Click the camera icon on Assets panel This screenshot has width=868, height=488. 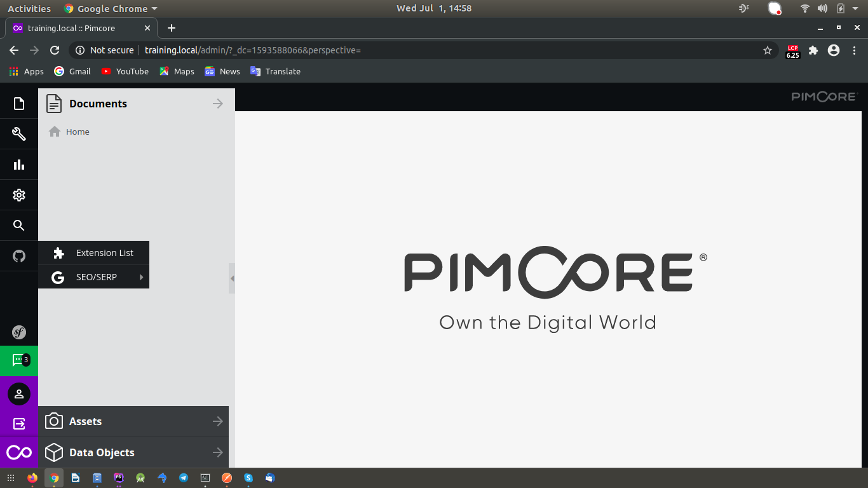point(54,421)
